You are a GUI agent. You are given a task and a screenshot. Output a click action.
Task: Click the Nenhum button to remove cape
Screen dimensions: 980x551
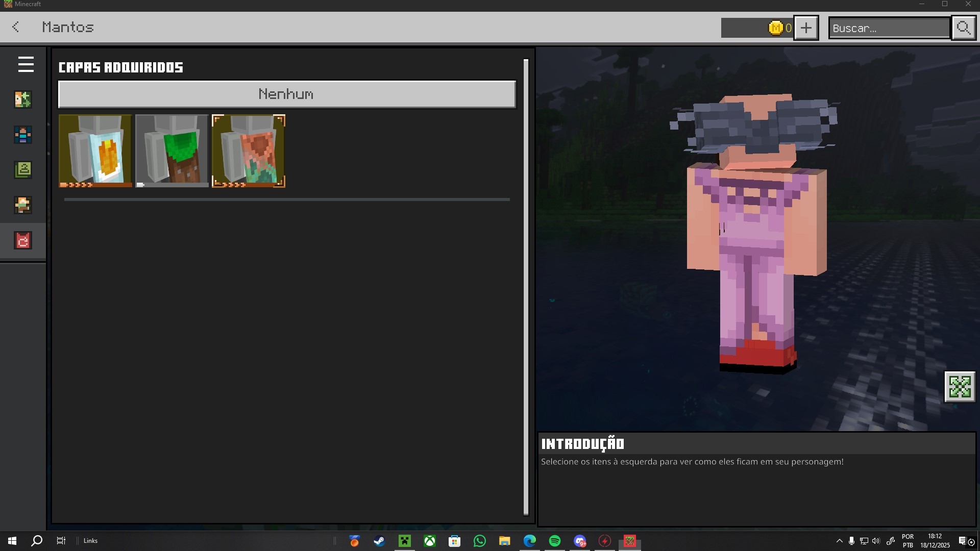pos(287,94)
